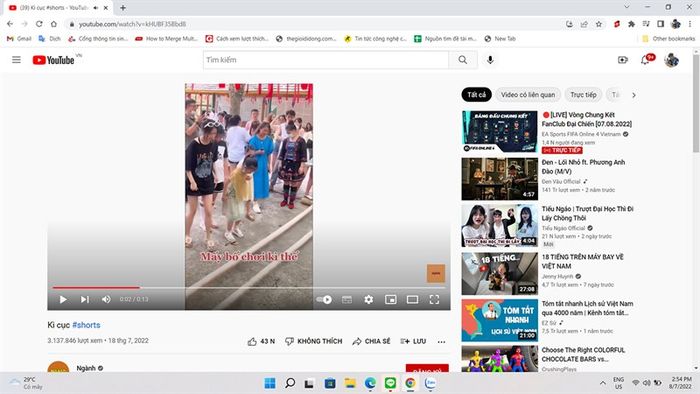Open the YouTube hamburger guide menu
This screenshot has width=700, height=394.
click(x=17, y=60)
